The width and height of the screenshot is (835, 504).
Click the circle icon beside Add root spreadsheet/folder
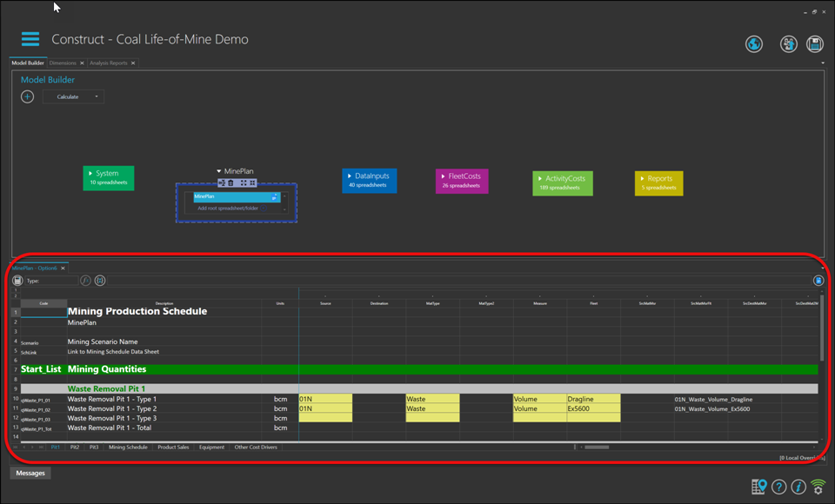point(264,208)
